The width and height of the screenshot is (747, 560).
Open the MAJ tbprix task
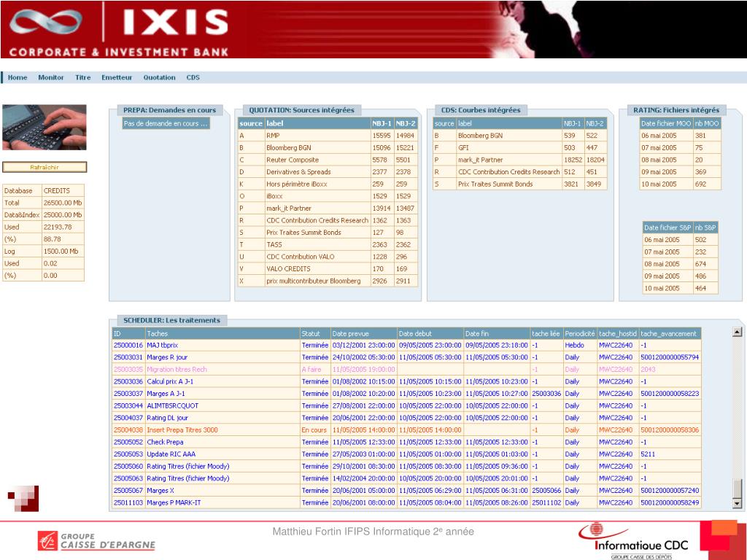(163, 345)
